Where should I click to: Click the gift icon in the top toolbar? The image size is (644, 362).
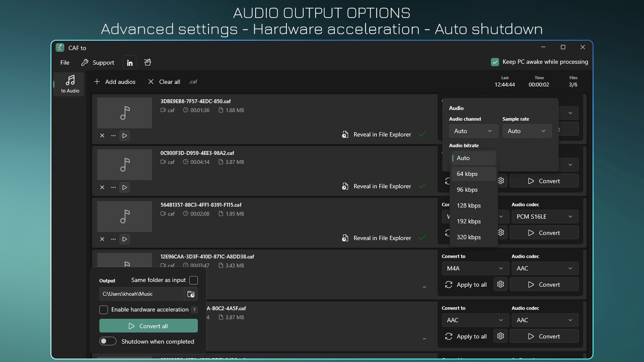[x=147, y=62]
